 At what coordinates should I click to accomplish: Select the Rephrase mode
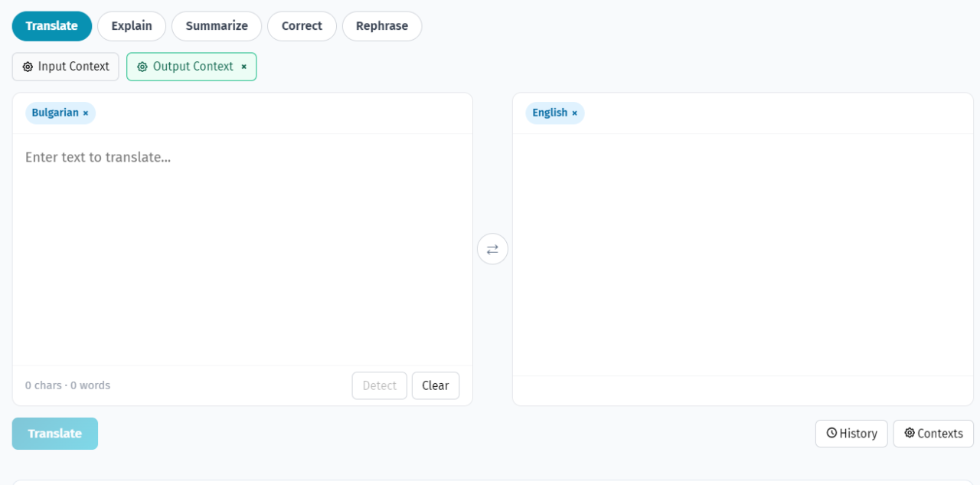(x=381, y=25)
